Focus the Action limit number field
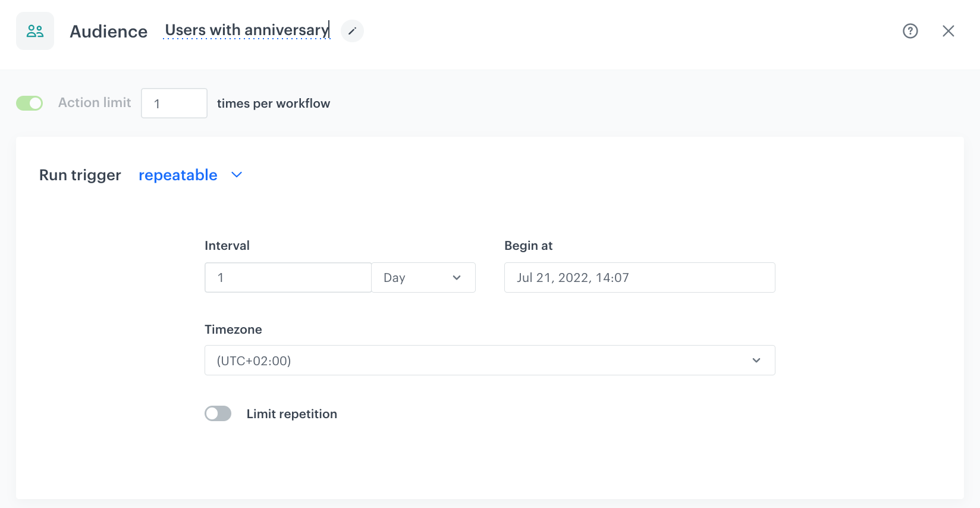The height and width of the screenshot is (508, 980). pos(174,104)
